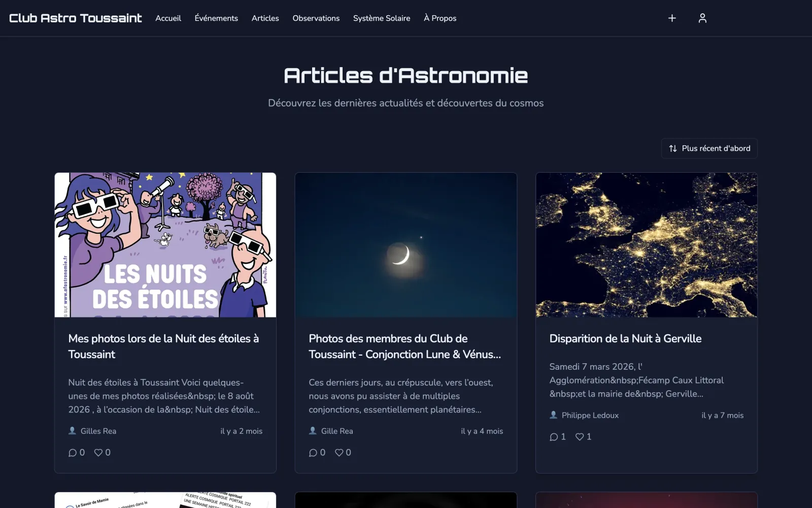Image resolution: width=812 pixels, height=508 pixels.
Task: Like the Conjonction Lune & Vénus article
Action: (339, 453)
